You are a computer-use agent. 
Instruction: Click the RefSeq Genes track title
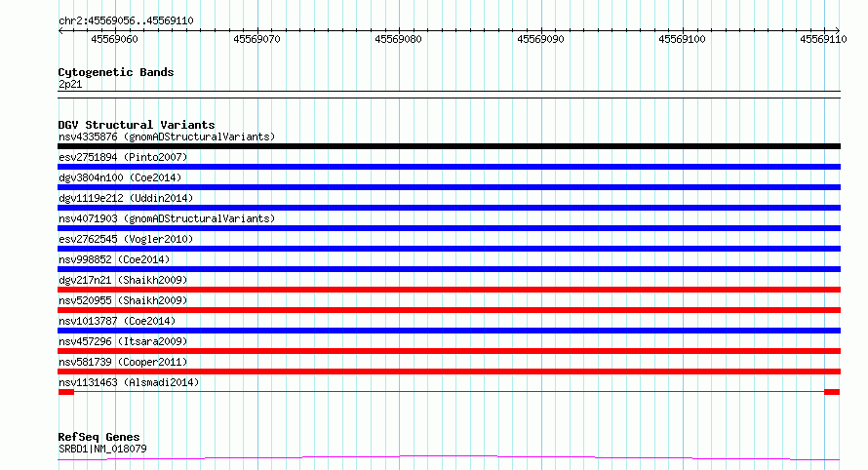(x=99, y=437)
